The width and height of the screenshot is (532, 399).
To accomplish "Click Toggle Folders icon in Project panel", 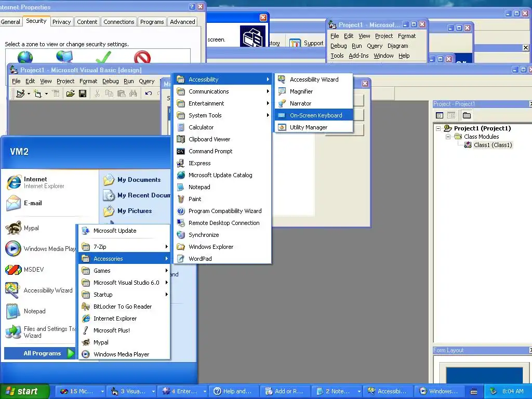I will coord(467,115).
